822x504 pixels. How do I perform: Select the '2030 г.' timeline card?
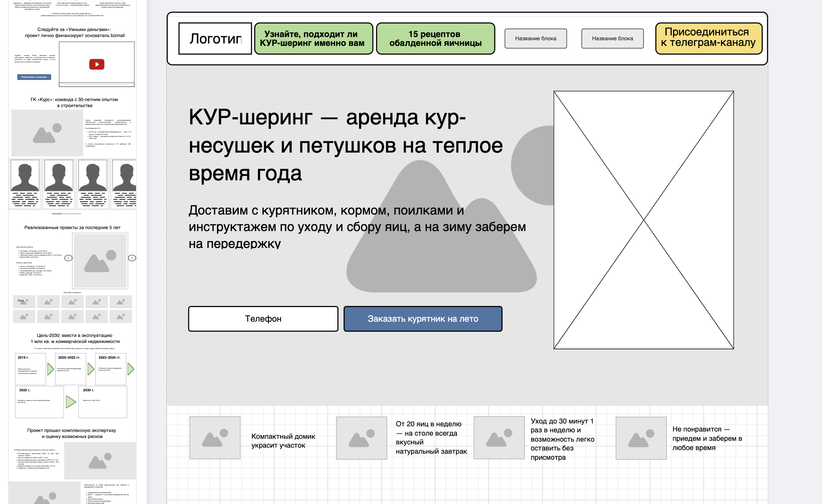[x=103, y=402]
